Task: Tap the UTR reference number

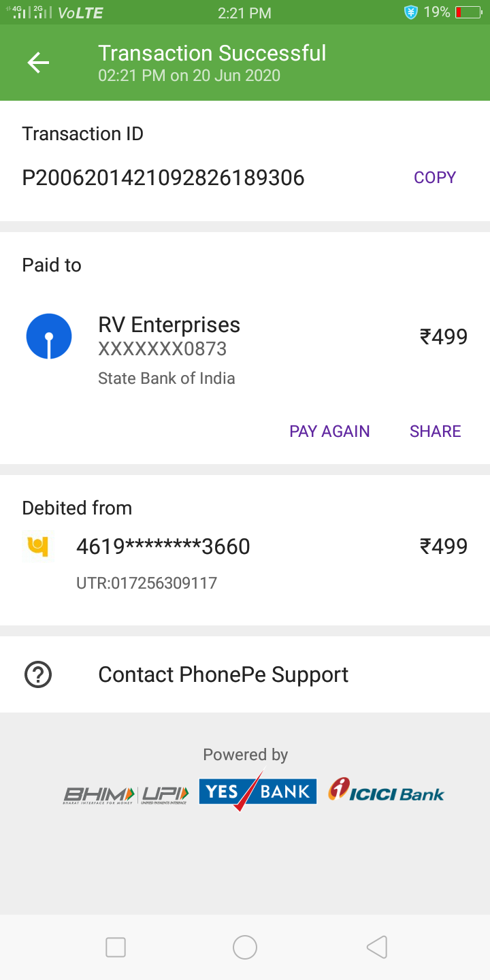Action: (x=146, y=583)
